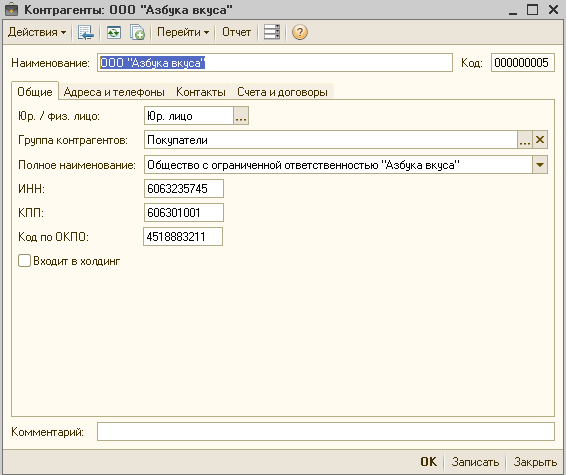This screenshot has width=566, height=475.
Task: Switch to the Счета и договоры tab
Action: tap(282, 92)
